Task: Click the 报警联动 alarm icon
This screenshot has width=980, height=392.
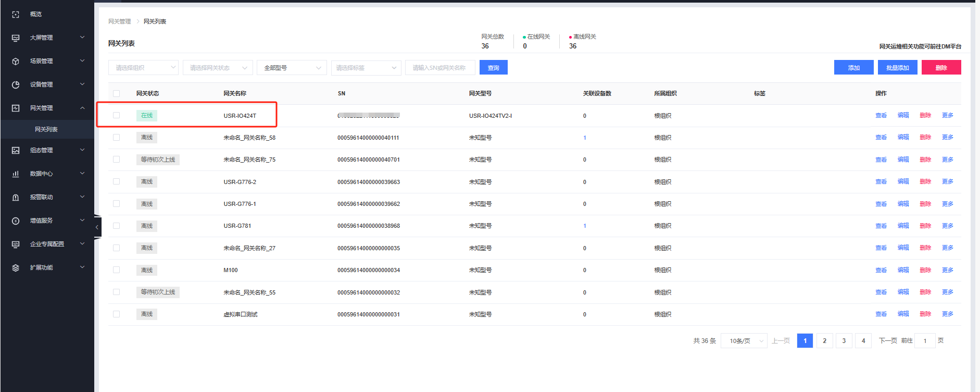Action: coord(16,198)
